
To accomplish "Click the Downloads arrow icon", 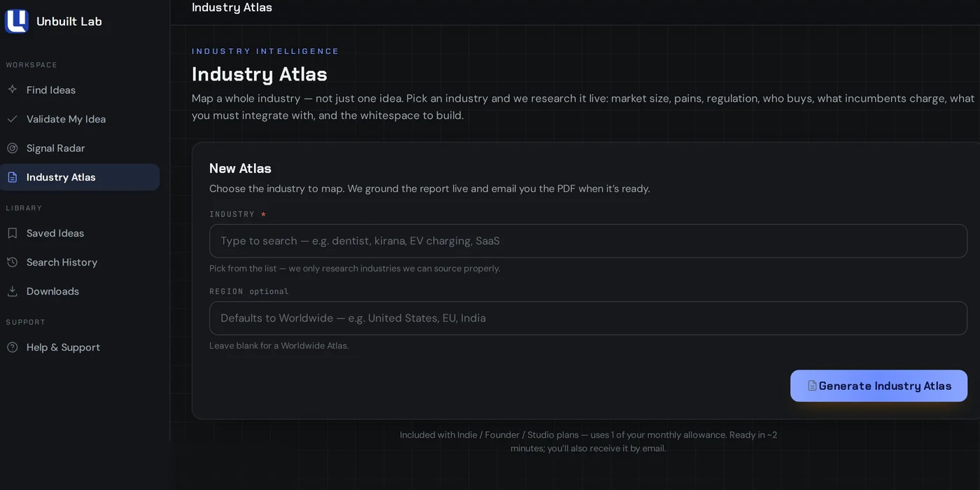I will point(12,291).
